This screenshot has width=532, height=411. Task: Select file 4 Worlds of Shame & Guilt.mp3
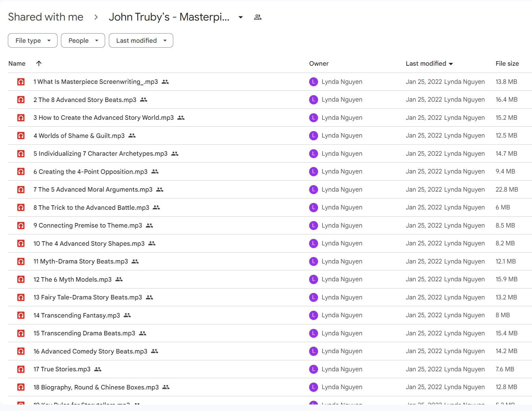79,136
